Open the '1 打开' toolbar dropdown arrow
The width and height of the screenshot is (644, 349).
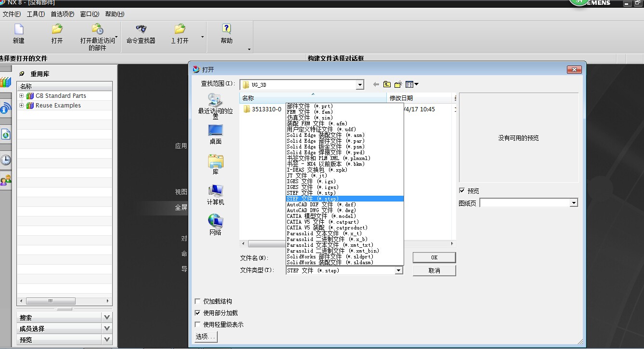tap(202, 37)
